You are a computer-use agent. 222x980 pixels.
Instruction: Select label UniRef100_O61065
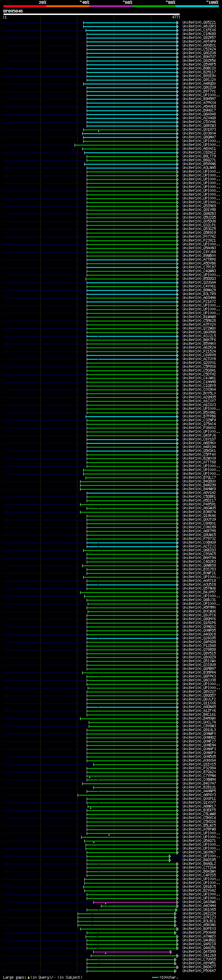pyautogui.click(x=199, y=910)
